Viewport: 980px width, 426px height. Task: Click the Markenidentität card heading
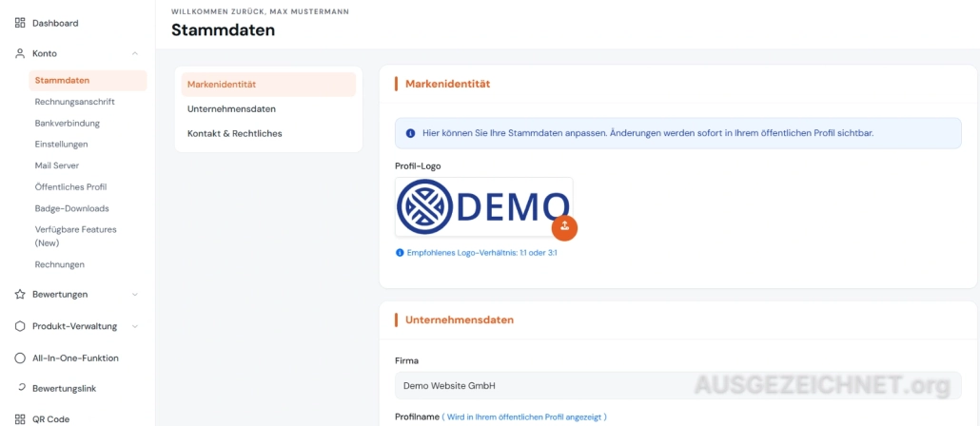pos(447,84)
